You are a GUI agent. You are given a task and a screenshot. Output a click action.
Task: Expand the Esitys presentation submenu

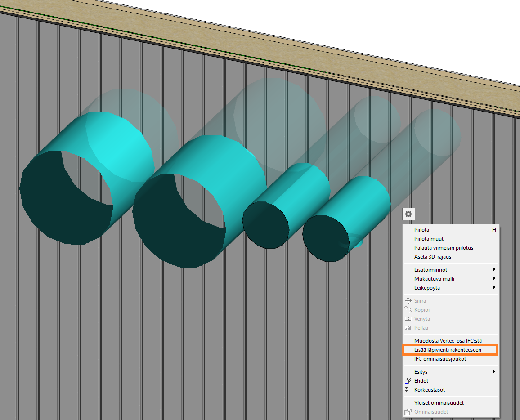(494, 372)
